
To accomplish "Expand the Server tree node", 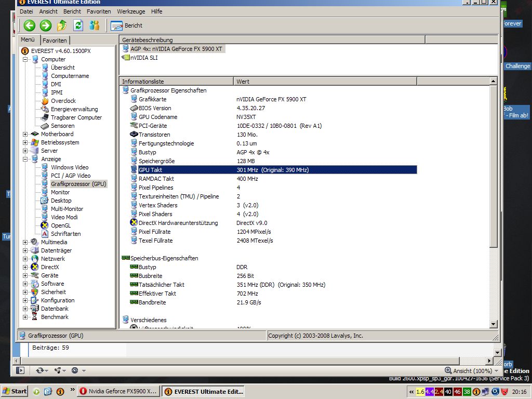I will coord(25,151).
